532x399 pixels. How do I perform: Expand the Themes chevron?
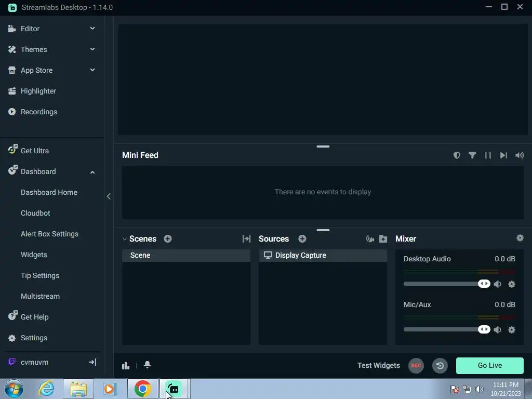click(92, 49)
